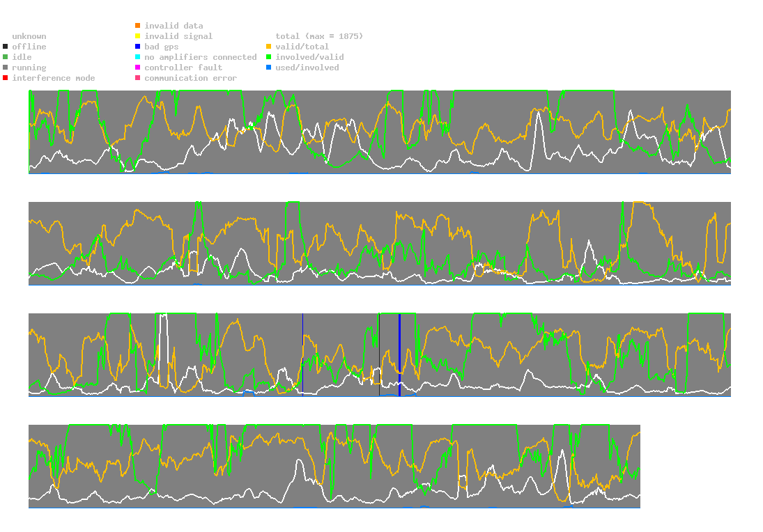Select the blue used/involved line swatch
This screenshot has width=763, height=532.
point(269,68)
